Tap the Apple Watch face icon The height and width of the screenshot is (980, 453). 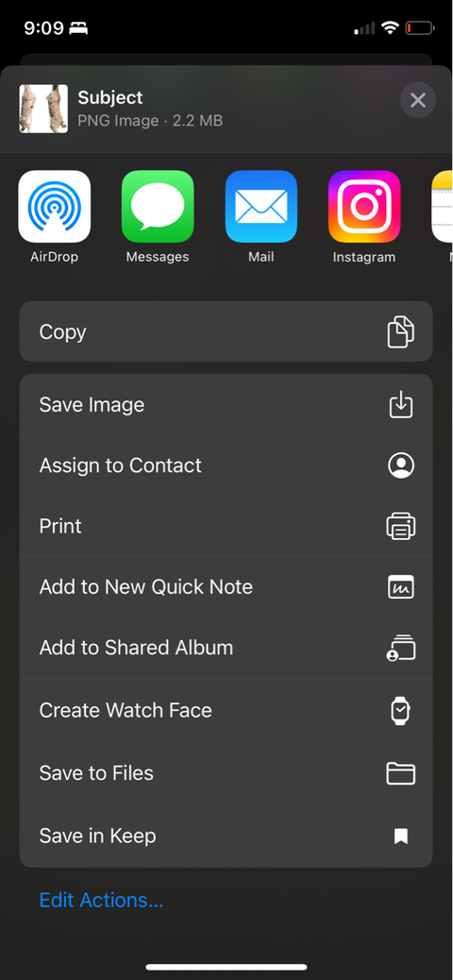click(x=400, y=711)
